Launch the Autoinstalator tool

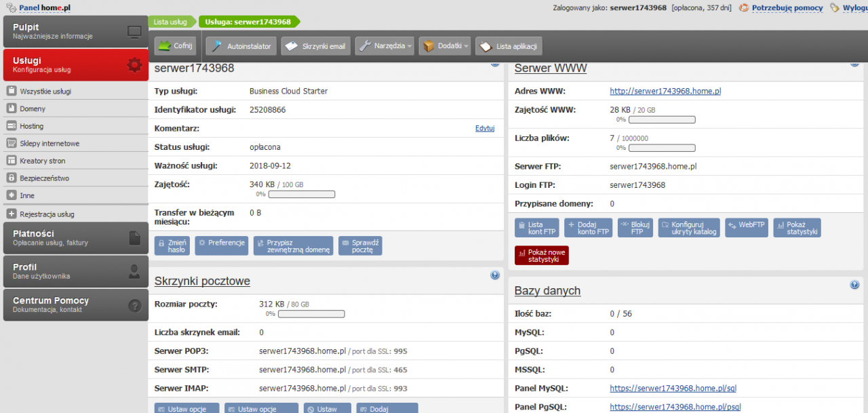(x=241, y=46)
